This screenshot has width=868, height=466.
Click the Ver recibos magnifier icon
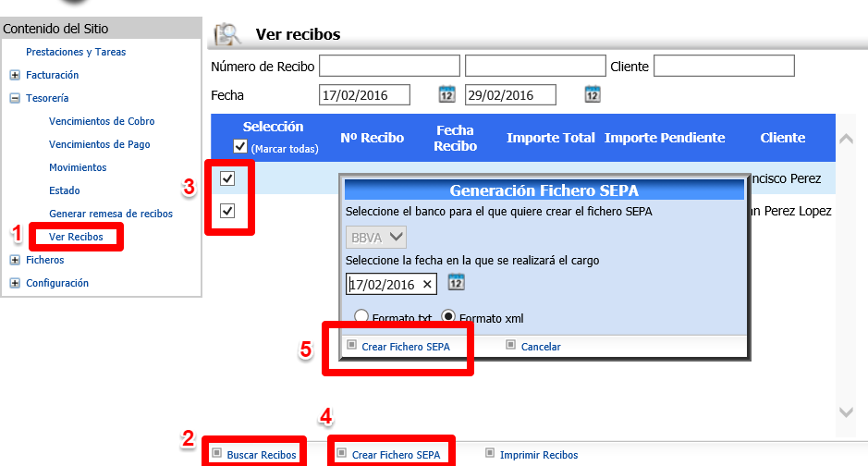coord(226,34)
